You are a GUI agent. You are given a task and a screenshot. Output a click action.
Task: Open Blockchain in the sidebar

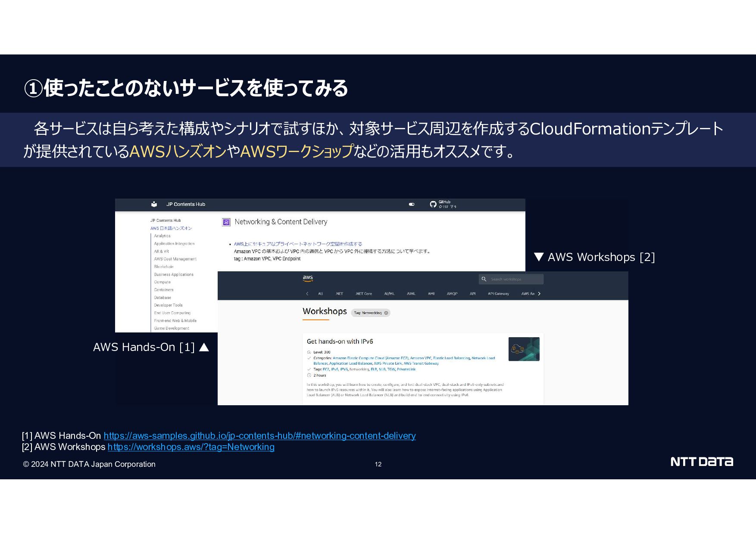coord(164,267)
